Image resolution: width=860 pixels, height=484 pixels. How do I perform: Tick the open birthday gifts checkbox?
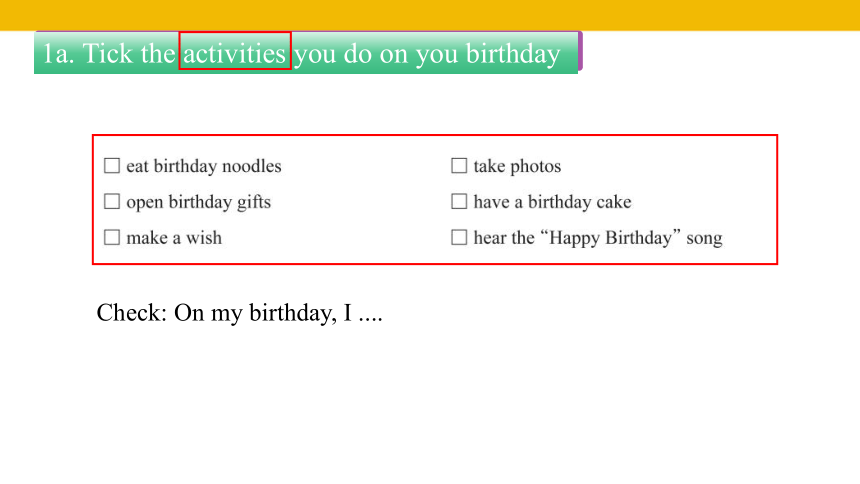coord(112,201)
